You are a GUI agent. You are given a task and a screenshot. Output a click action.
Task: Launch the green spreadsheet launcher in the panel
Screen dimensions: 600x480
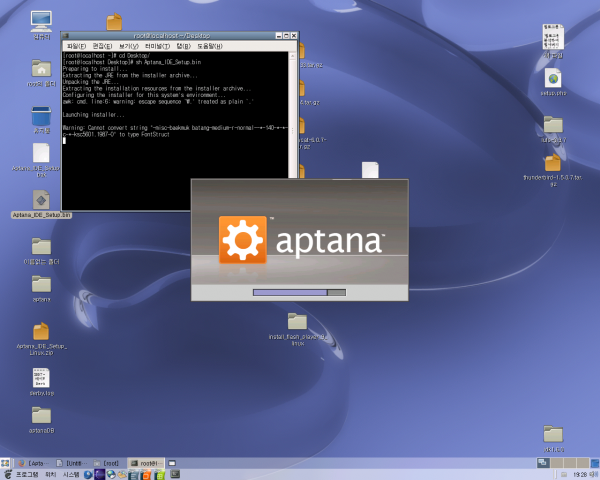pyautogui.click(x=160, y=475)
